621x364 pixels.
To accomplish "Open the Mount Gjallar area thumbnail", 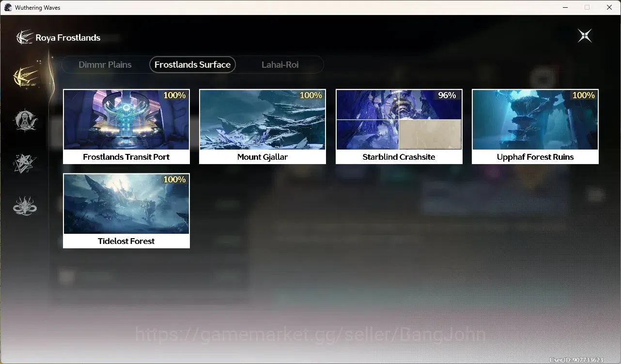I will point(263,120).
